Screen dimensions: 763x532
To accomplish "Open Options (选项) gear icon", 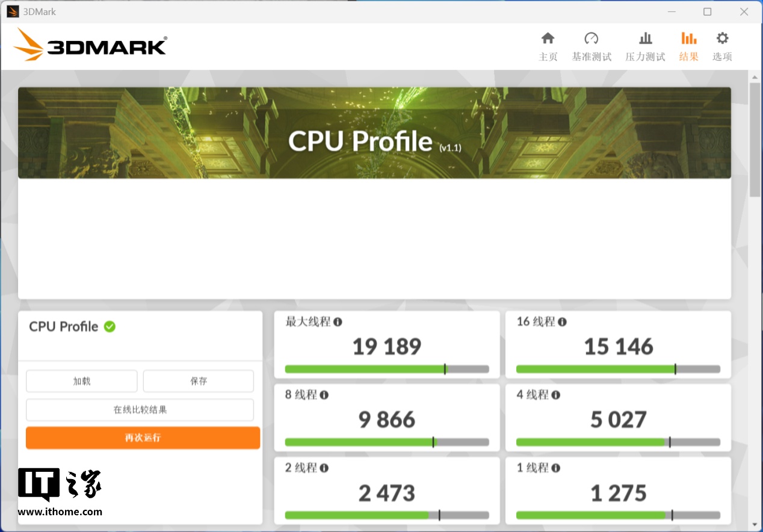I will pos(722,39).
